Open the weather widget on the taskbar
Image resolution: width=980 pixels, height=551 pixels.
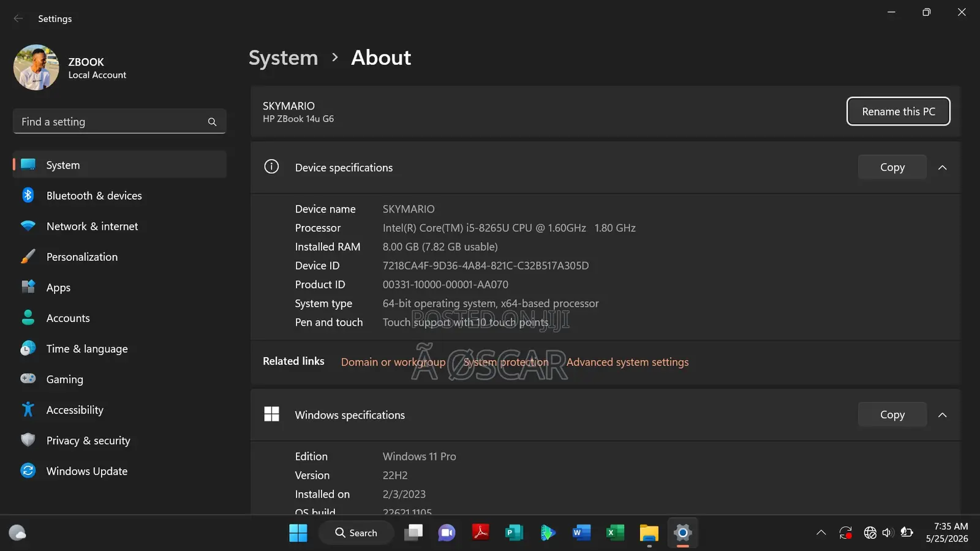[17, 533]
